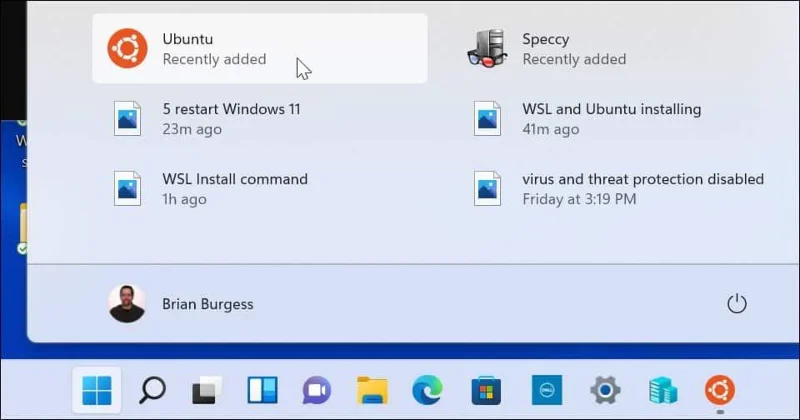Open Microsoft Store from the taskbar

tap(486, 390)
